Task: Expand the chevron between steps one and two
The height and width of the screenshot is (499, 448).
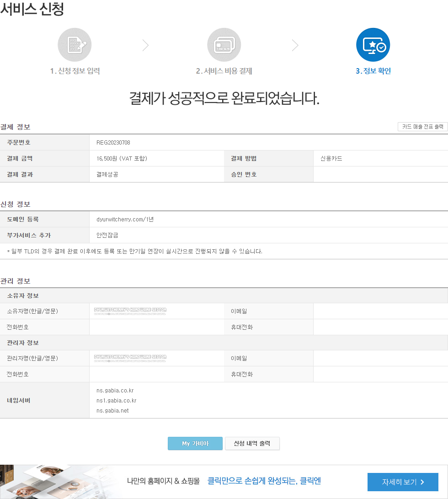Action: click(x=145, y=45)
